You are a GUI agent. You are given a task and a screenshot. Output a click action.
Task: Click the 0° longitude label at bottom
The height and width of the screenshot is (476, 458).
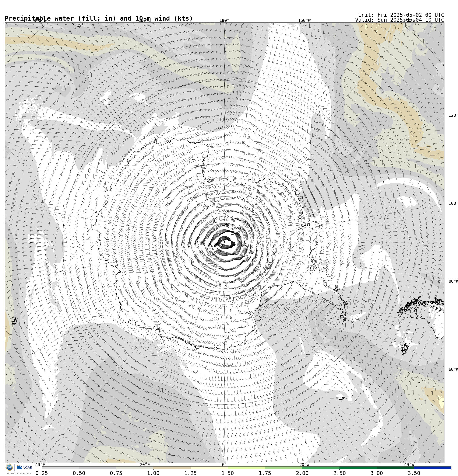click(x=224, y=465)
